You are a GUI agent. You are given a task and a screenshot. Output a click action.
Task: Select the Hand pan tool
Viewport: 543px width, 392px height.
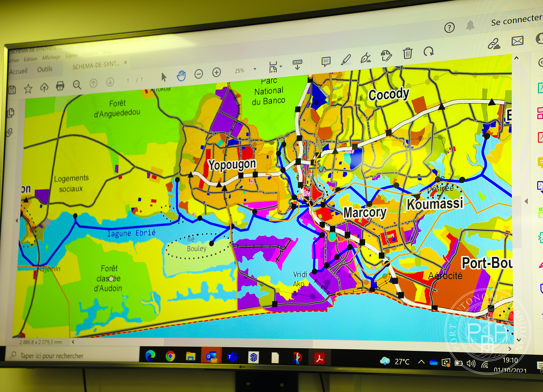tap(181, 76)
